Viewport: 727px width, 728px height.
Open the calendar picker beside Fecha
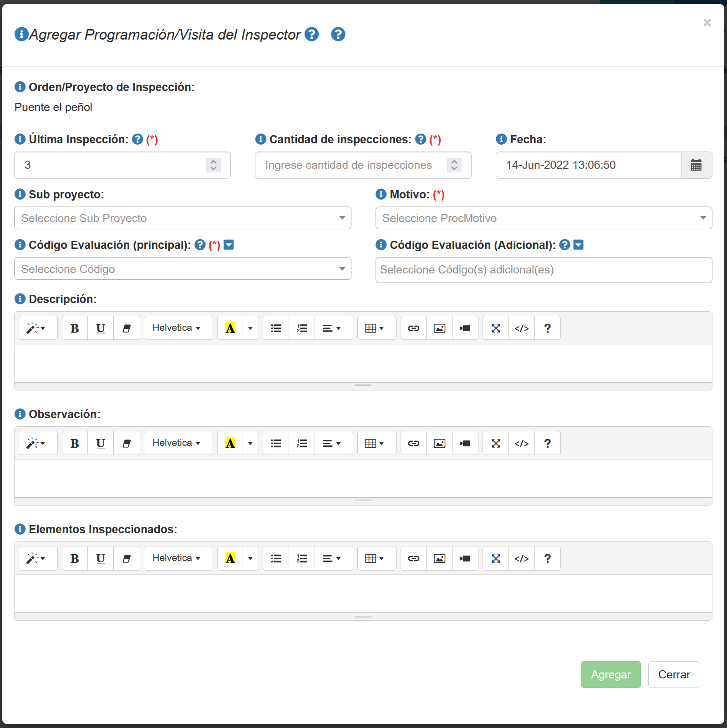pyautogui.click(x=696, y=165)
